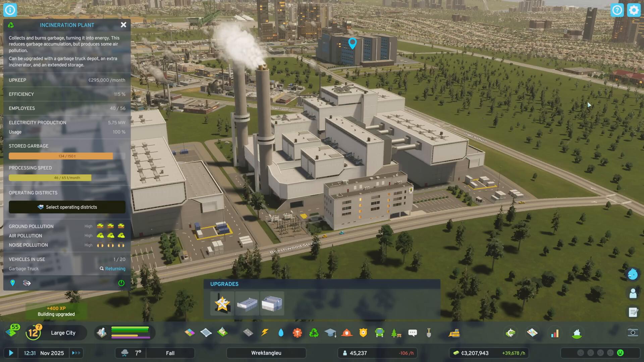Image resolution: width=644 pixels, height=362 pixels.
Task: Open the Education services menu
Action: (330, 333)
